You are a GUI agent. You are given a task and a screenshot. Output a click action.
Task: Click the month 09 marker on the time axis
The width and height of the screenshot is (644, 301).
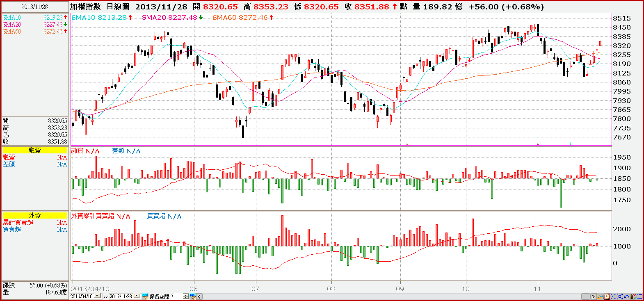400,289
